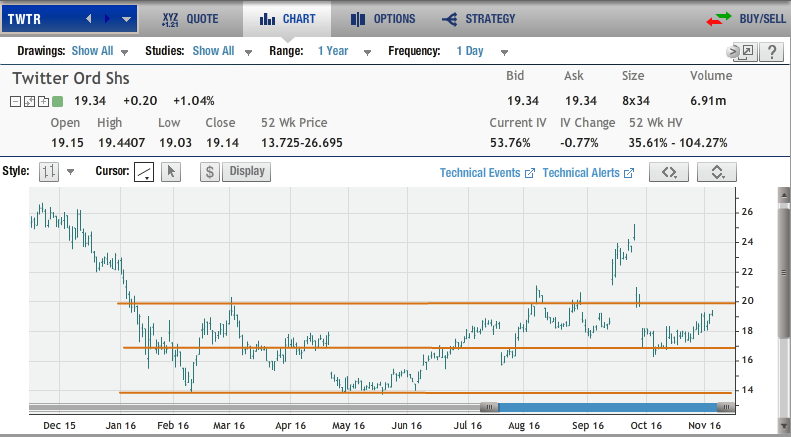Click the horizontal zoom arrows button
The height and width of the screenshot is (437, 791).
669,172
